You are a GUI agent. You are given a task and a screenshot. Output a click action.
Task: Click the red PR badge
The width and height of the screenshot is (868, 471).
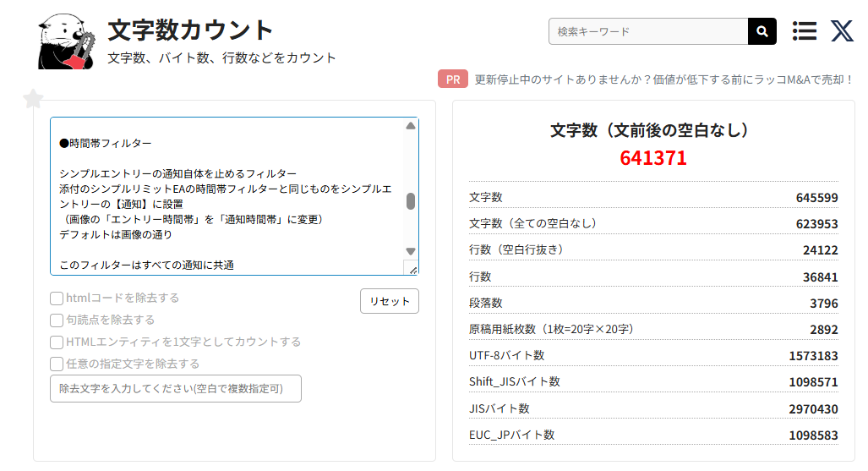click(x=453, y=79)
